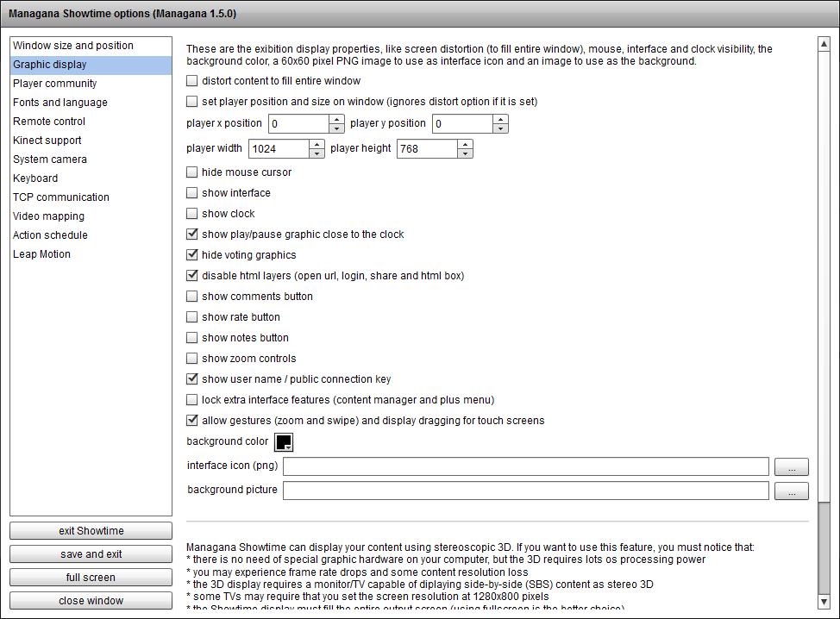Viewport: 840px width, 619px height.
Task: Select Leap Motion in the sidebar
Action: pyautogui.click(x=42, y=254)
